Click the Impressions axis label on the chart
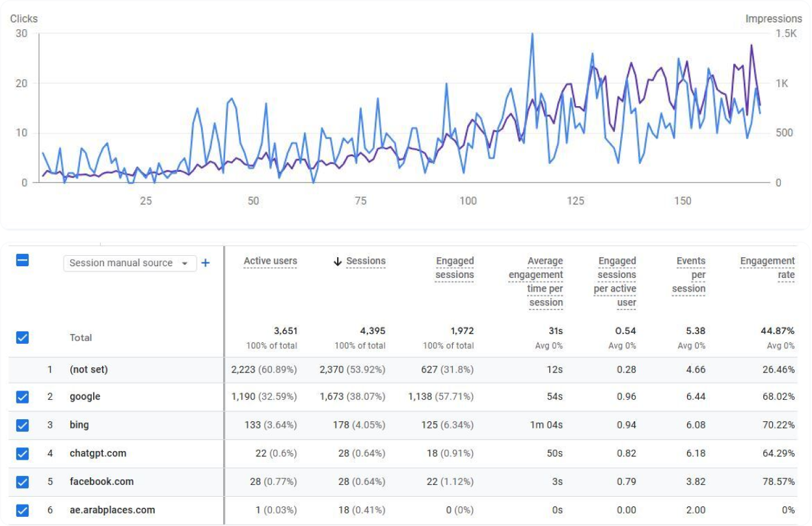Viewport: 812px width, 526px height. point(774,19)
